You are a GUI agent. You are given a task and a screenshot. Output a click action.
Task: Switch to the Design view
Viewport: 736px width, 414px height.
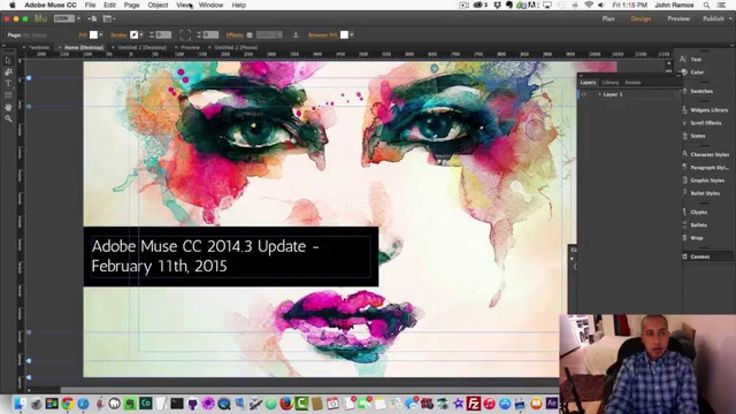click(x=641, y=19)
